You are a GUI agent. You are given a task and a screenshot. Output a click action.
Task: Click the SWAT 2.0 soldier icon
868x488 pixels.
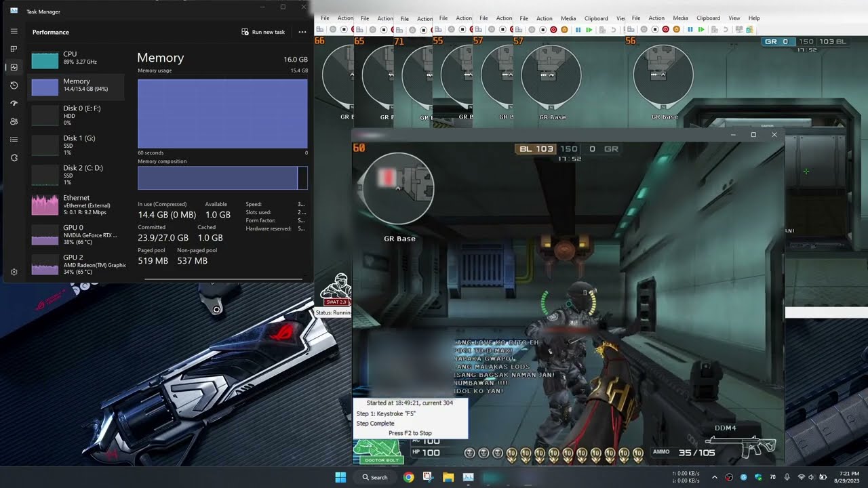pos(336,289)
